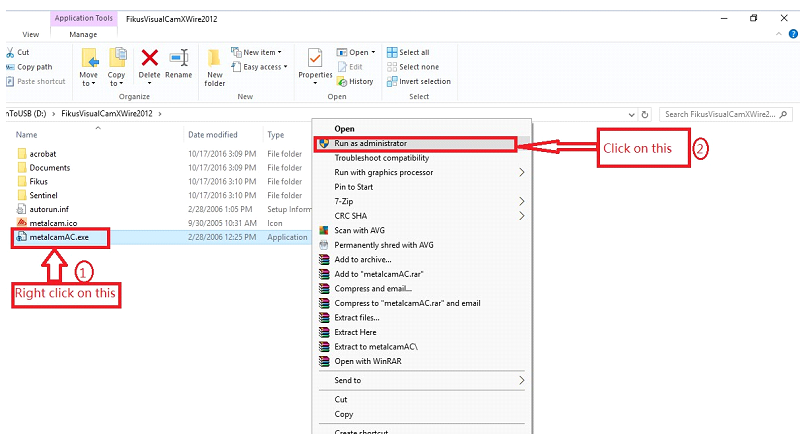Switch to the View ribbon tab

click(31, 34)
